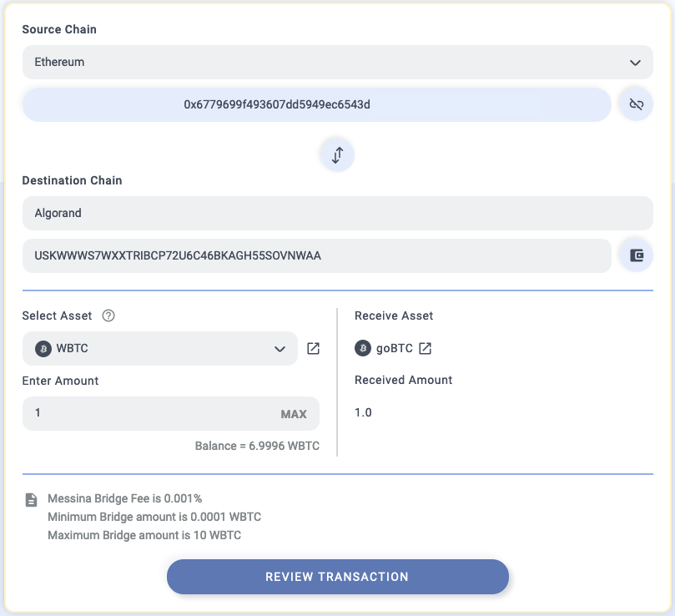675x616 pixels.
Task: Connect the Algorand wallet via wallet icon
Action: click(637, 255)
